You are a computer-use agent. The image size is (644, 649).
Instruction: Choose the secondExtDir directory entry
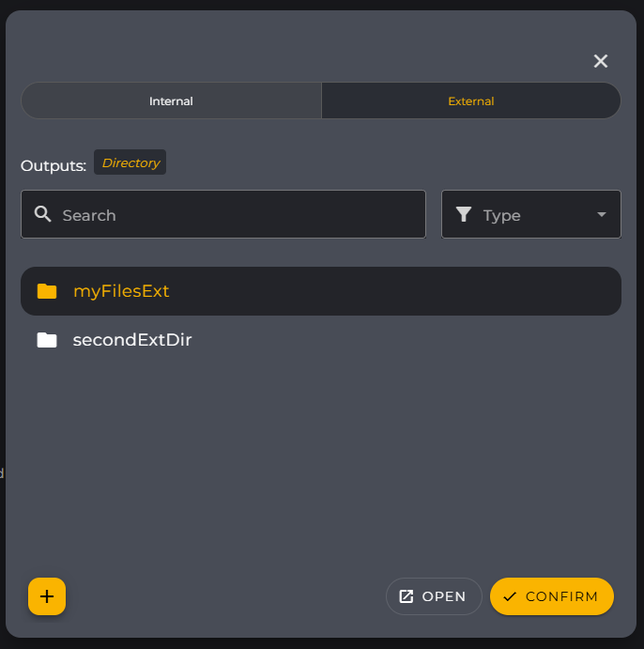pyautogui.click(x=321, y=340)
